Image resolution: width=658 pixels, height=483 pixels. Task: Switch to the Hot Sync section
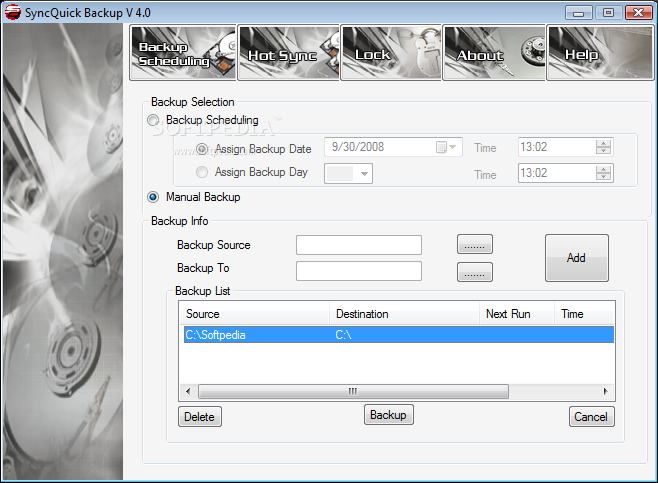289,53
